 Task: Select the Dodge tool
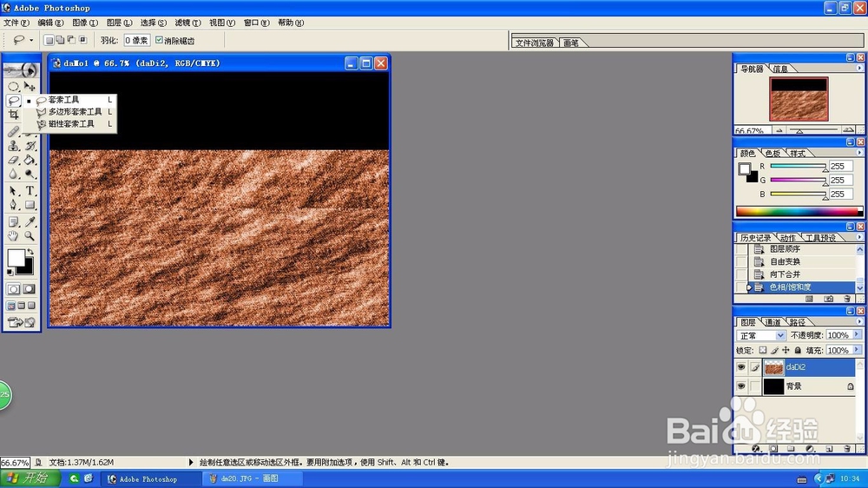click(30, 174)
